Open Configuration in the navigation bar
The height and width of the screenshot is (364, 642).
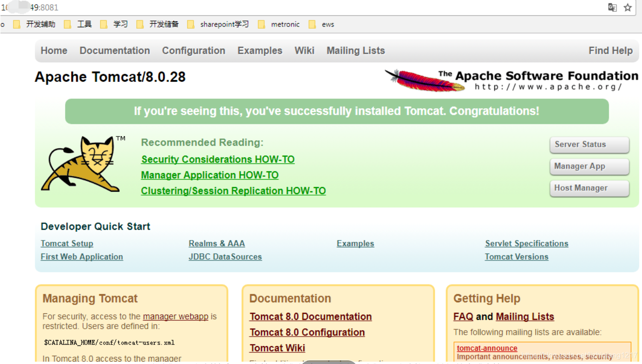click(x=194, y=51)
